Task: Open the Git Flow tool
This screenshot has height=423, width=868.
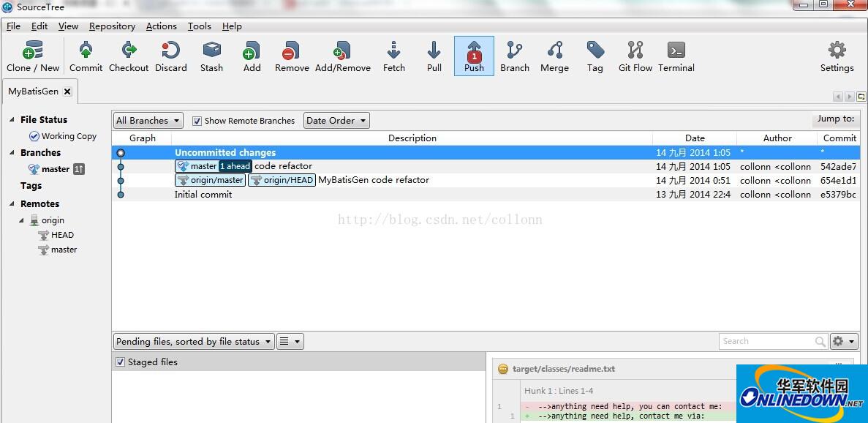Action: [x=635, y=56]
